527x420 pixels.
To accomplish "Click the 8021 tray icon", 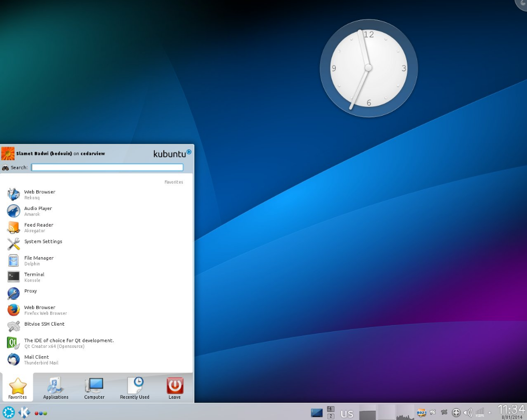I will pos(421,413).
